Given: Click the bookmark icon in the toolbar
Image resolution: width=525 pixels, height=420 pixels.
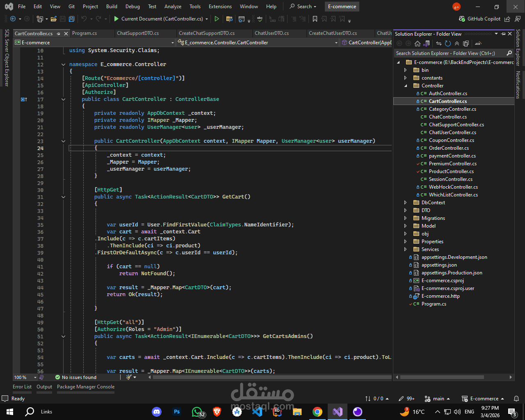Looking at the screenshot, I should (x=315, y=19).
